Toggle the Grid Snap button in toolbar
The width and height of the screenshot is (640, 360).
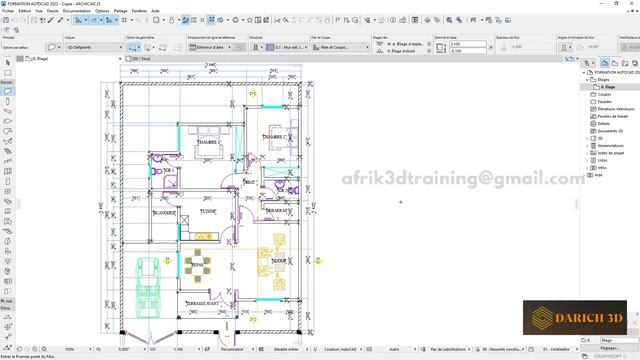tap(124, 20)
